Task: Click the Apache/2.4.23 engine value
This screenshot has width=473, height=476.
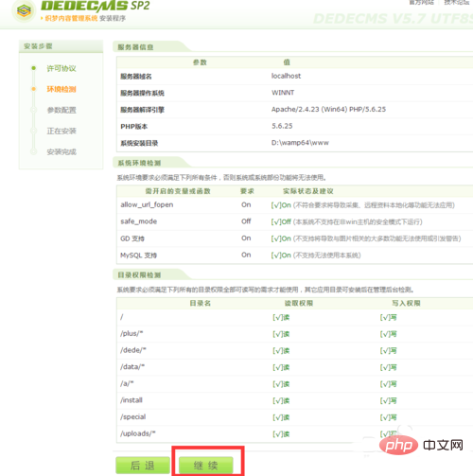Action: pos(328,109)
